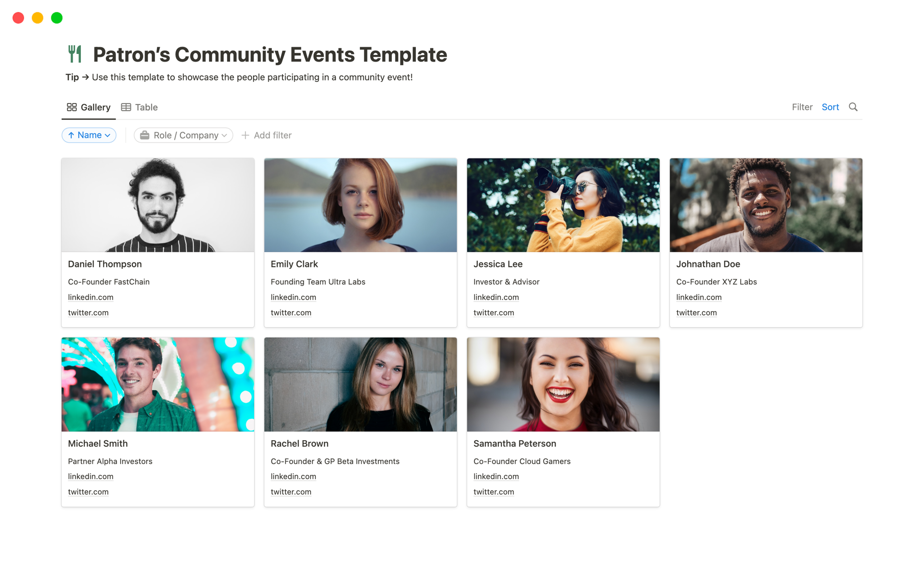Click the Table view icon

(126, 107)
